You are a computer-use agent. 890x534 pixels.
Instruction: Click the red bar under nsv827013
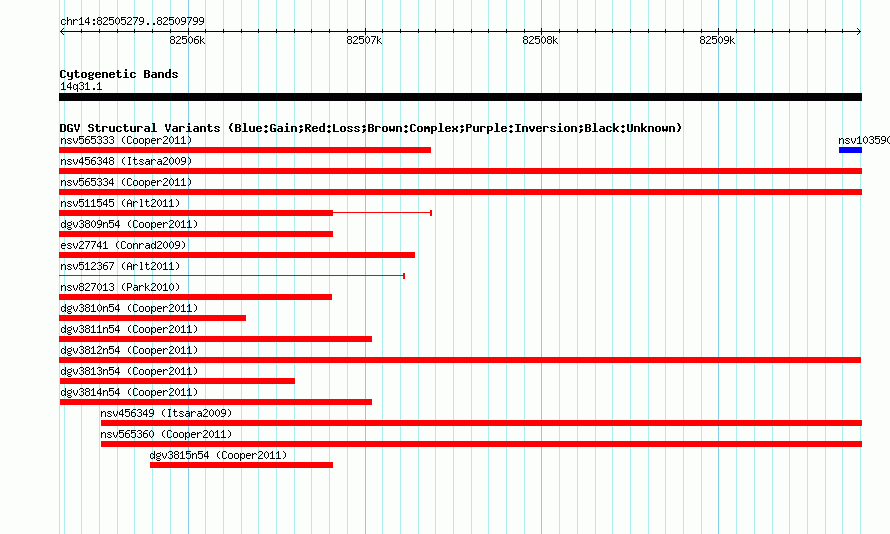tap(195, 297)
